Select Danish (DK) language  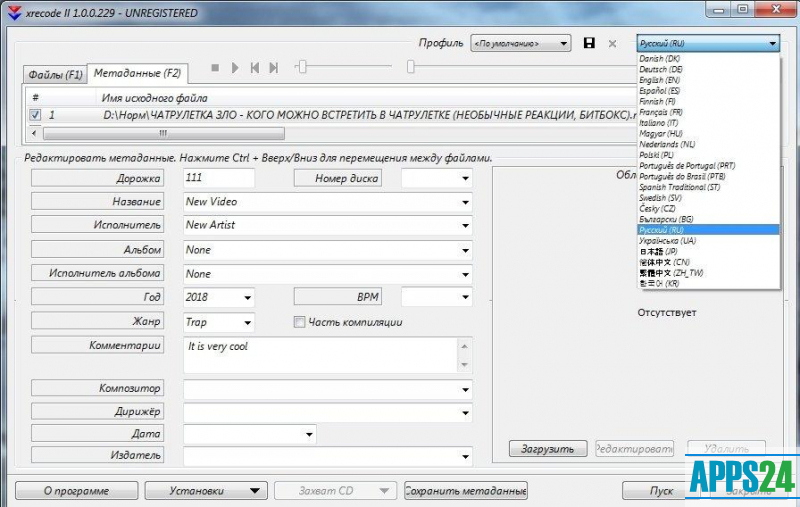pos(709,59)
